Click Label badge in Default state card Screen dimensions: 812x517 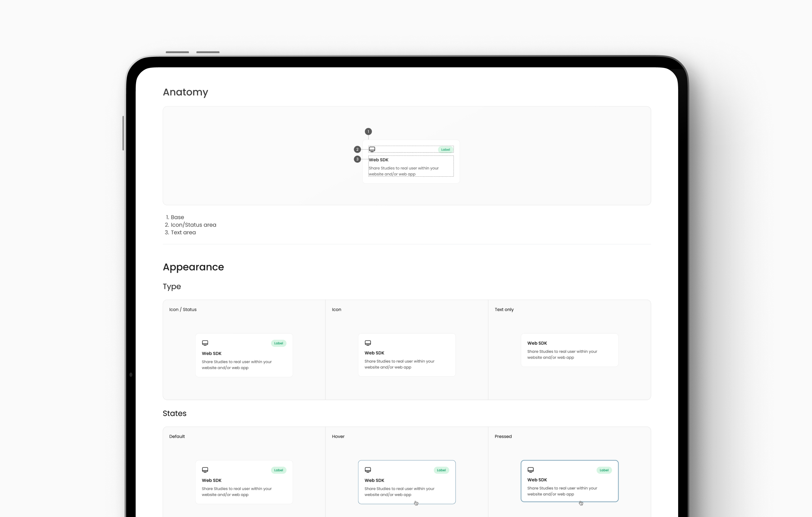[x=279, y=470]
